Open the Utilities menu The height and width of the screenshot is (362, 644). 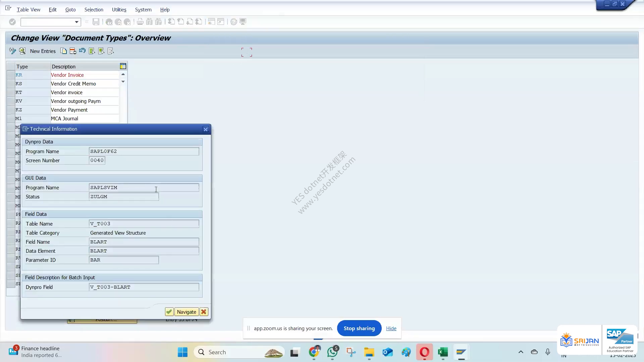[x=119, y=10]
